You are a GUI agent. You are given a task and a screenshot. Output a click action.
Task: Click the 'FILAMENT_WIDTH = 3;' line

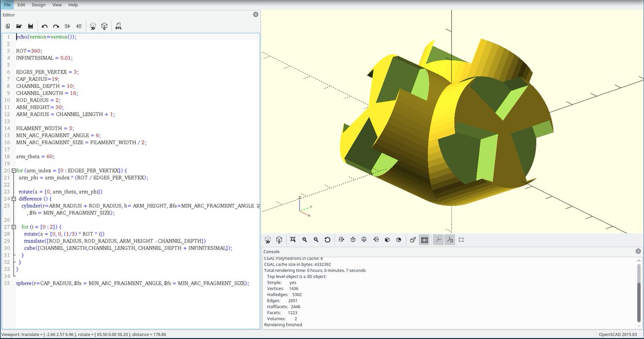pyautogui.click(x=46, y=128)
